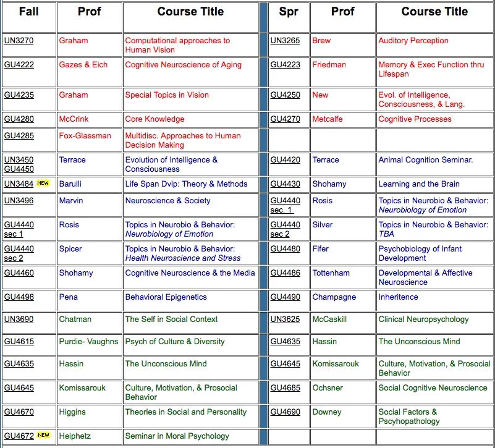This screenshot has width=495, height=448.
Task: Click the Spr column header
Action: pyautogui.click(x=288, y=12)
